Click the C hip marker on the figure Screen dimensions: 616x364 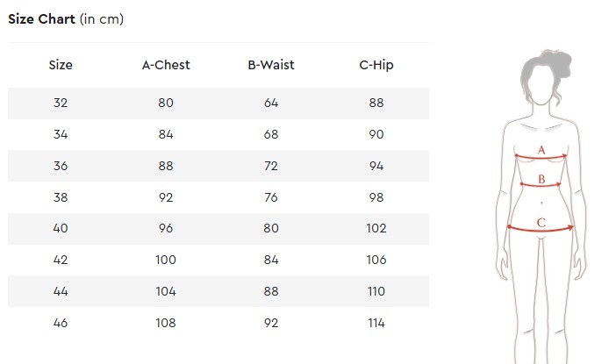click(x=541, y=223)
